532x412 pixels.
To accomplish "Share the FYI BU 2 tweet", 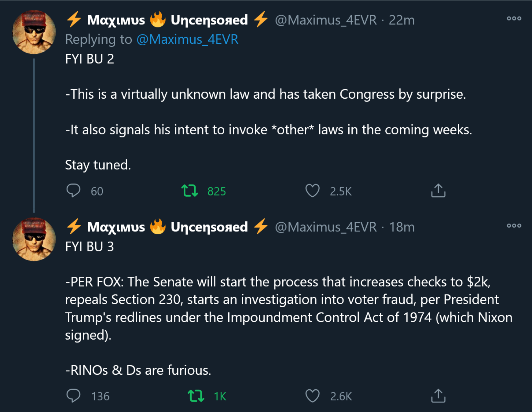I will [438, 191].
